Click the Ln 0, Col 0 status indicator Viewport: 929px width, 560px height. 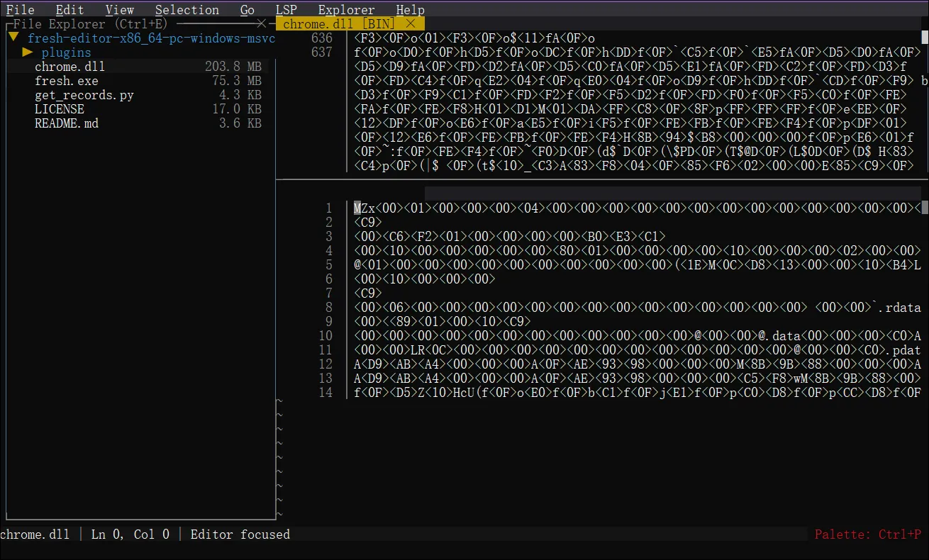(130, 534)
